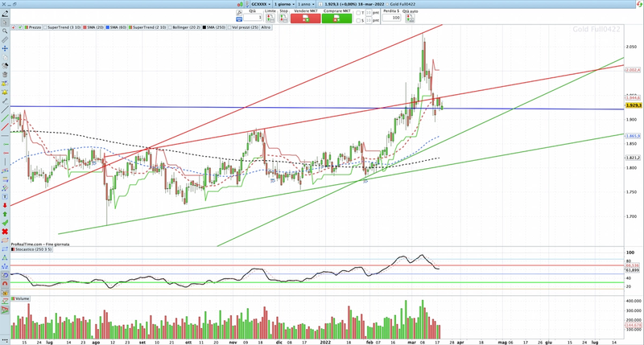Click the trash bin delete icon
The width and height of the screenshot is (644, 345).
point(5,74)
